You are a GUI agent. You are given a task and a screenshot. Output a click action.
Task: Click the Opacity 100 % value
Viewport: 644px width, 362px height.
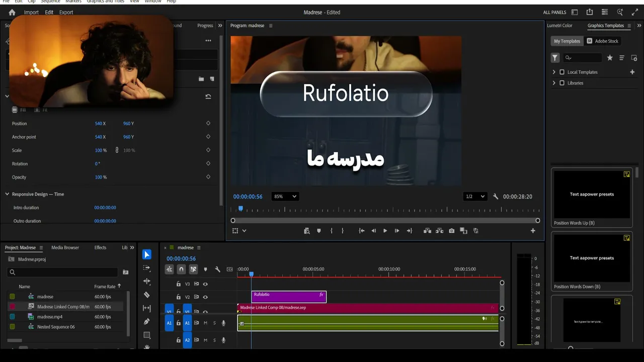point(101,177)
